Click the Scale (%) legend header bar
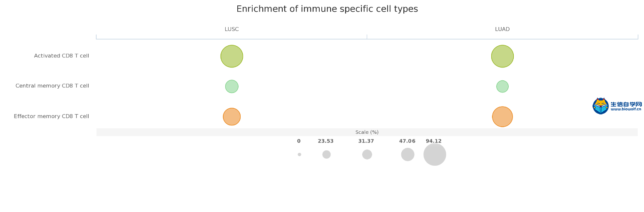This screenshot has width=644, height=212. tap(367, 132)
